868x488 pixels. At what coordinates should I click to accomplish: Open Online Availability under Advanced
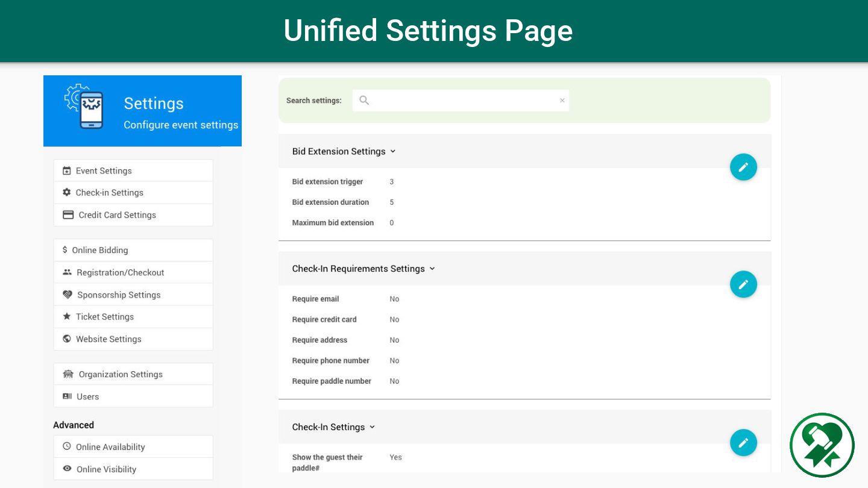[110, 447]
